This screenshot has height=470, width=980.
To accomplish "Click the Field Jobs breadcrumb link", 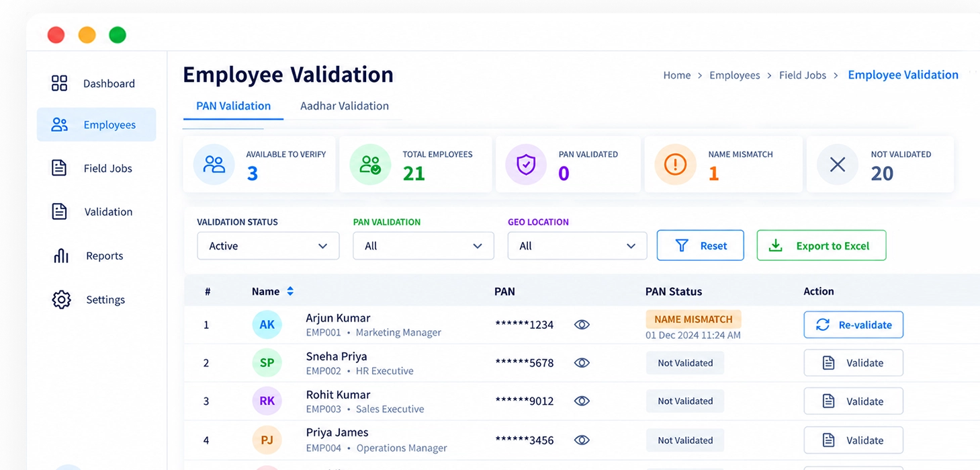I will 802,75.
